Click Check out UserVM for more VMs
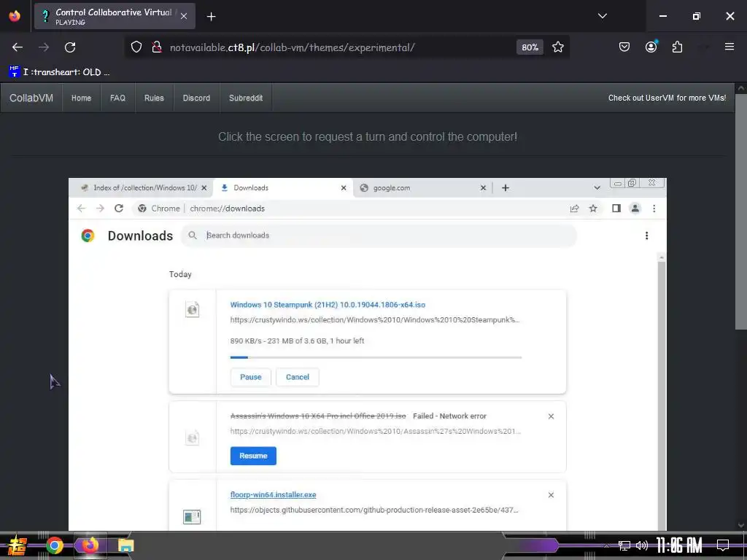The width and height of the screenshot is (747, 560). [x=667, y=98]
